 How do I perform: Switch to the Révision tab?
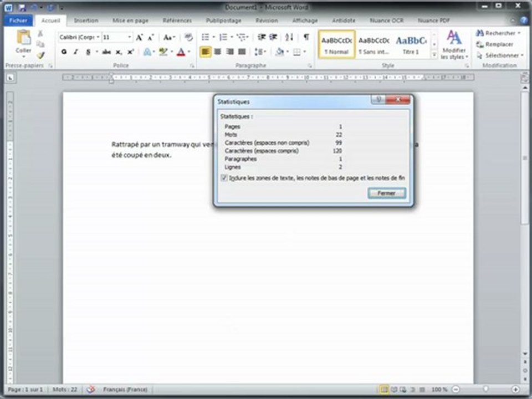[267, 21]
